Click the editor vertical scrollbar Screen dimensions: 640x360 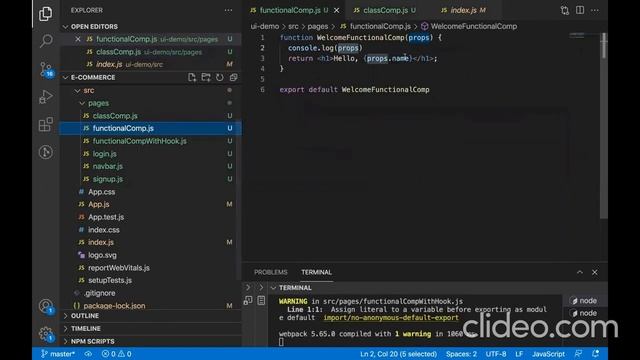(604, 127)
